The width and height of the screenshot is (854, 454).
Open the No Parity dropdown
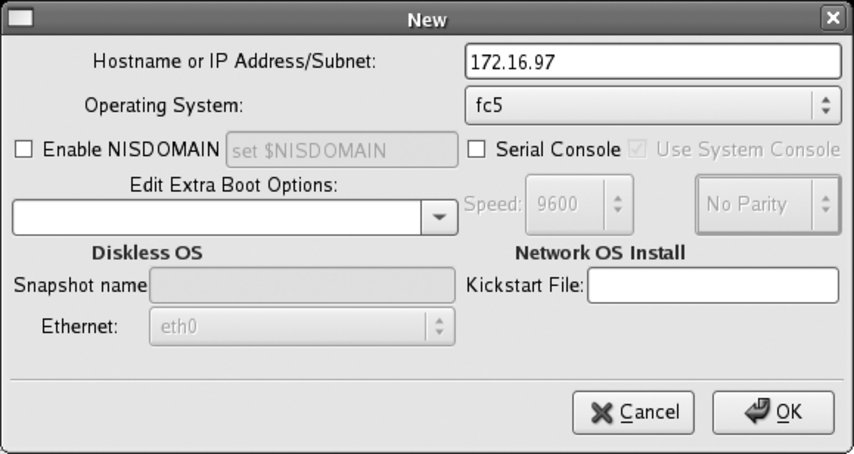click(767, 204)
